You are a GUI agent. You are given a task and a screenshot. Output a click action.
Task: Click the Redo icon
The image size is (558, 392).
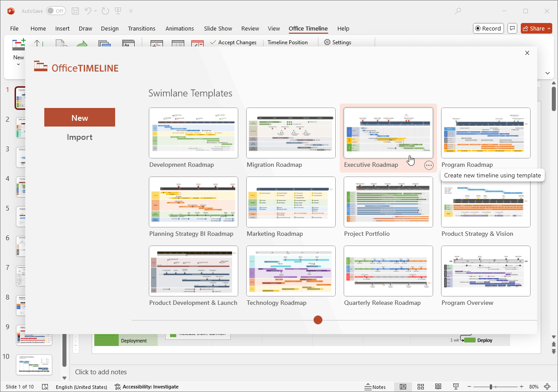coord(105,11)
